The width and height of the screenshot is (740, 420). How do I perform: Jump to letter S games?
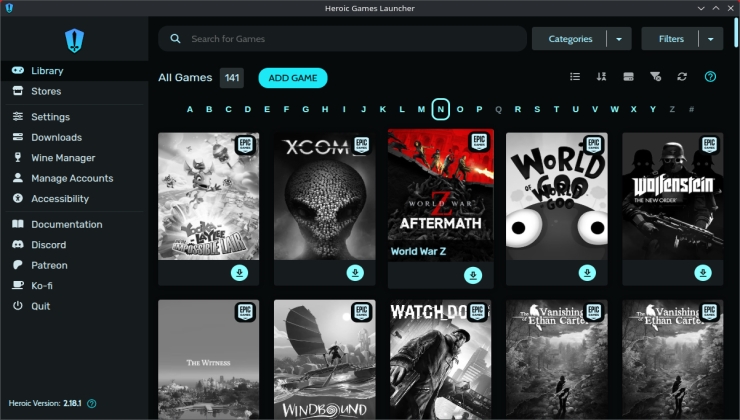537,109
